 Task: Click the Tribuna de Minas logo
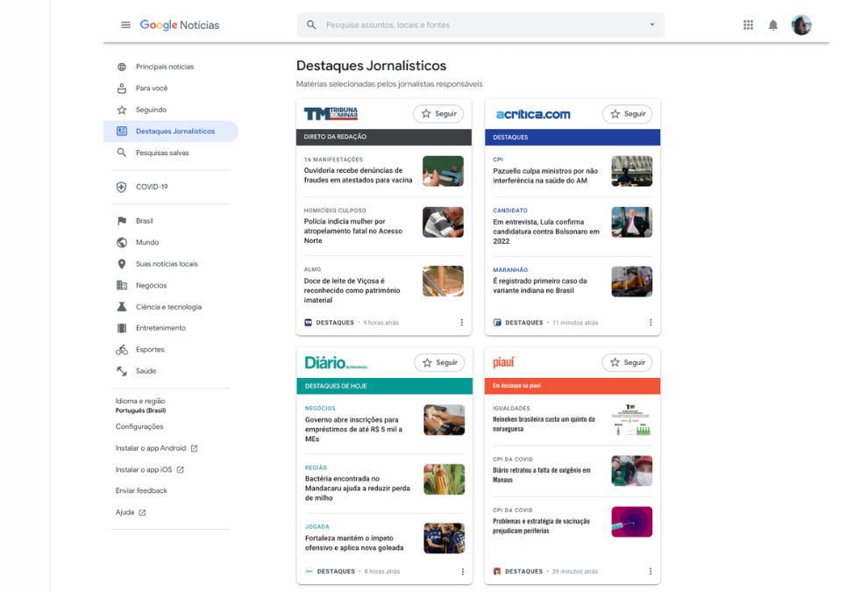pos(331,113)
